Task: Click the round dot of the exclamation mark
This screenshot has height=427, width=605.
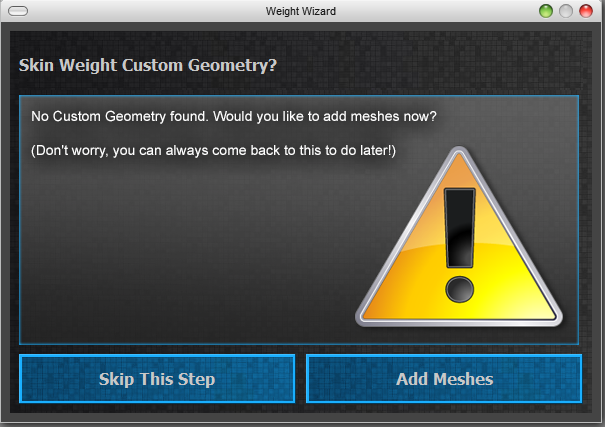Action: pos(460,289)
